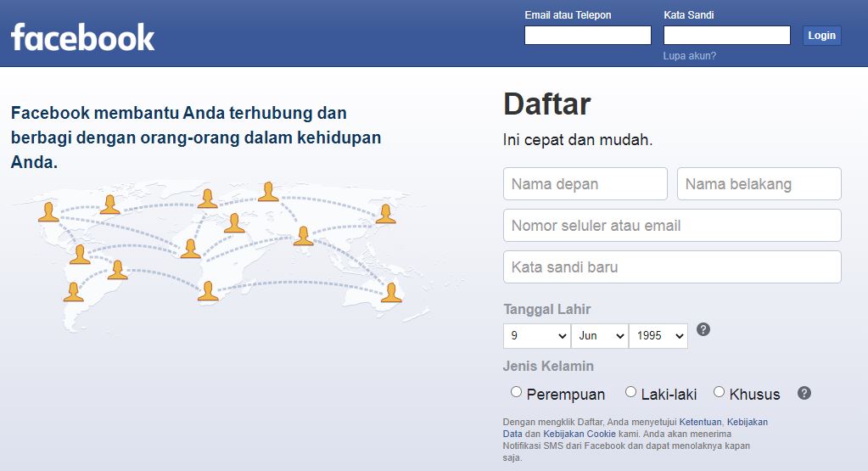Open the Kebijakan Cookie link
The image size is (868, 471).
pyautogui.click(x=579, y=434)
